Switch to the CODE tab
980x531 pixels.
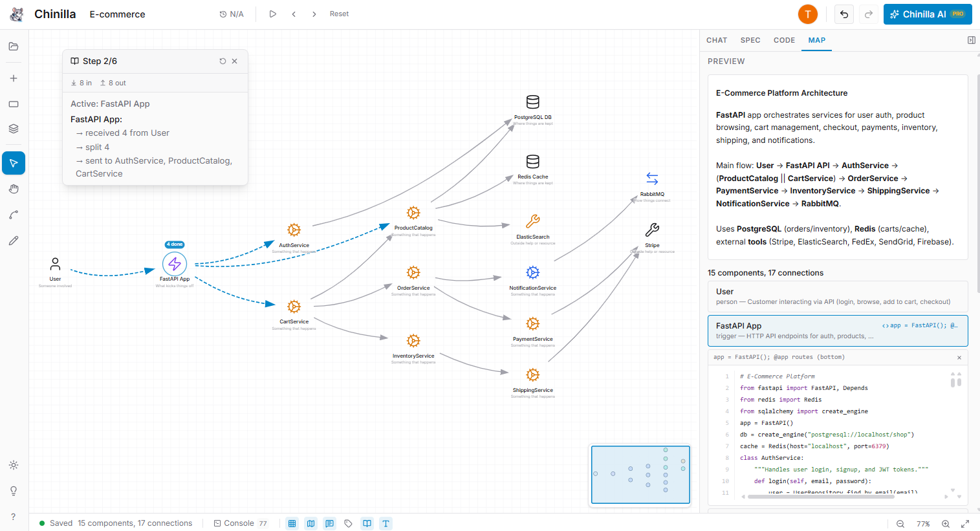pyautogui.click(x=784, y=40)
